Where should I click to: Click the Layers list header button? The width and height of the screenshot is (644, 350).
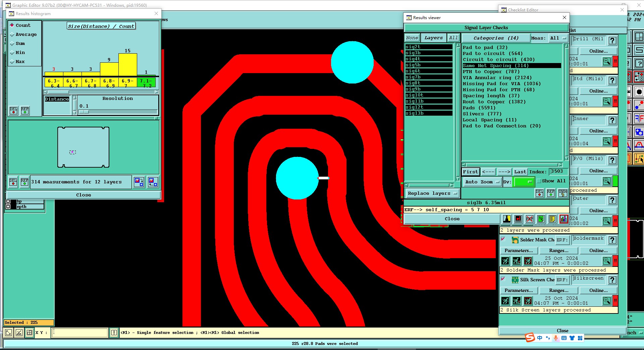coord(433,38)
